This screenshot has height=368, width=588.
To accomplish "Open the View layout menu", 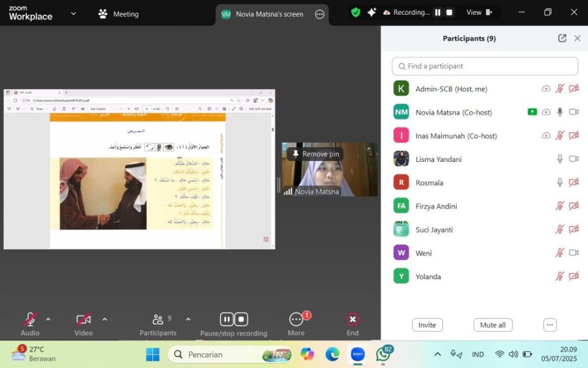I will 479,13.
